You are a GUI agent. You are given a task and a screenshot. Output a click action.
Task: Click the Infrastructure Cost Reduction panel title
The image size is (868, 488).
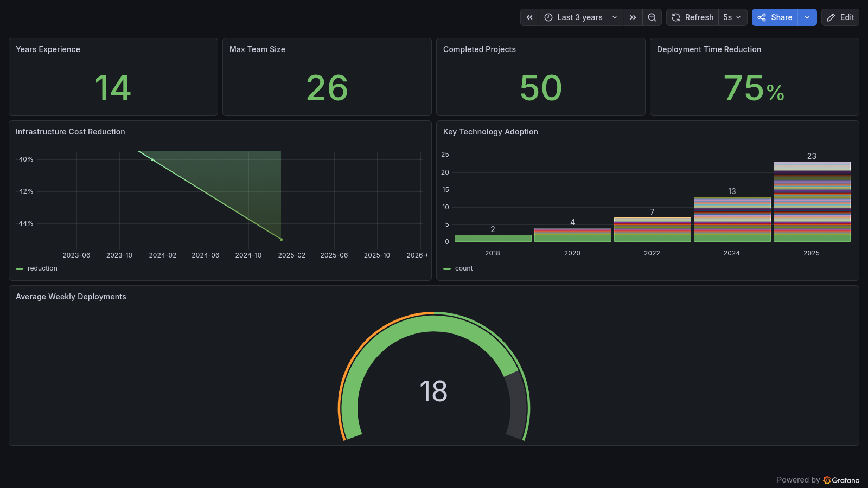[71, 132]
